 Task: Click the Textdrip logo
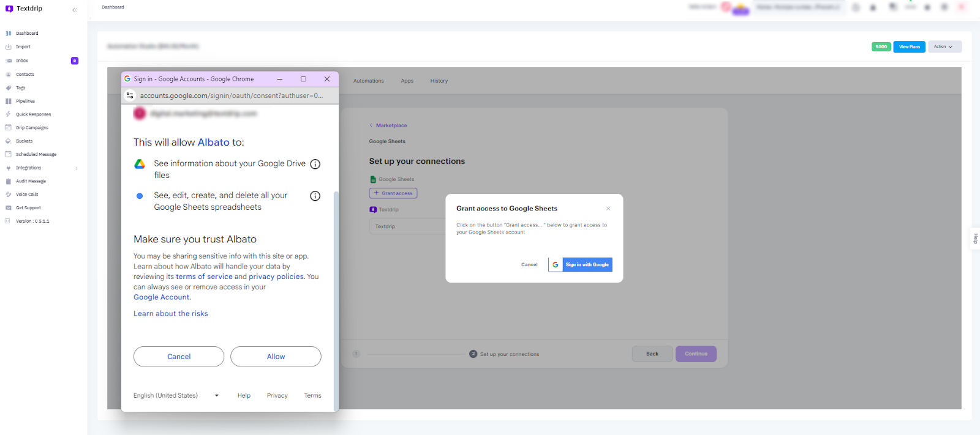point(24,9)
